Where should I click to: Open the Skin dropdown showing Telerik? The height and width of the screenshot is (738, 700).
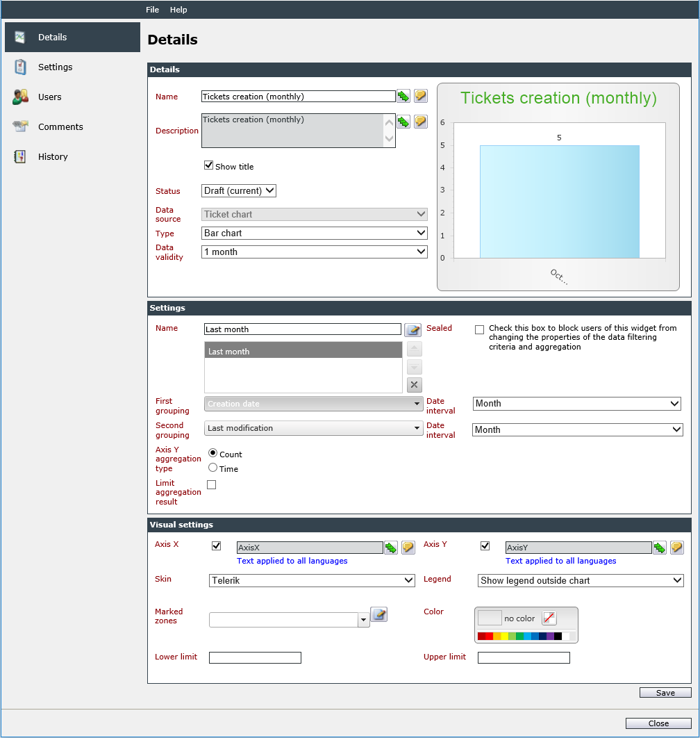tap(311, 580)
